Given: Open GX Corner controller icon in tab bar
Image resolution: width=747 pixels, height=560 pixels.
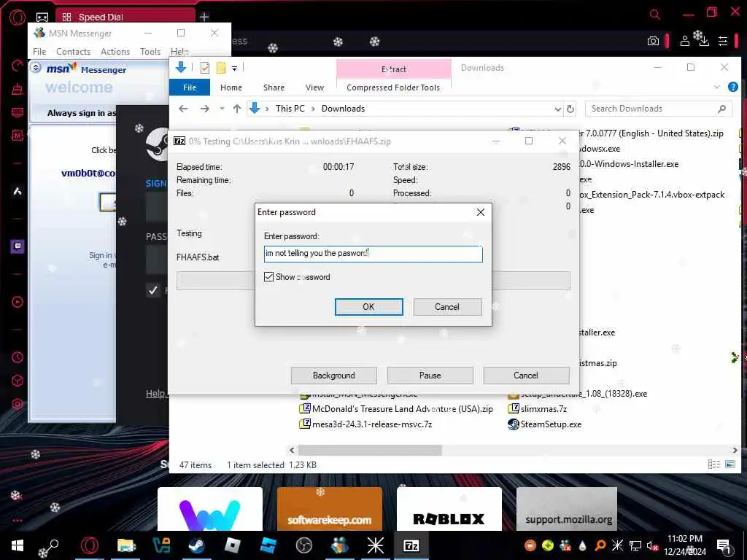Looking at the screenshot, I should 42,17.
